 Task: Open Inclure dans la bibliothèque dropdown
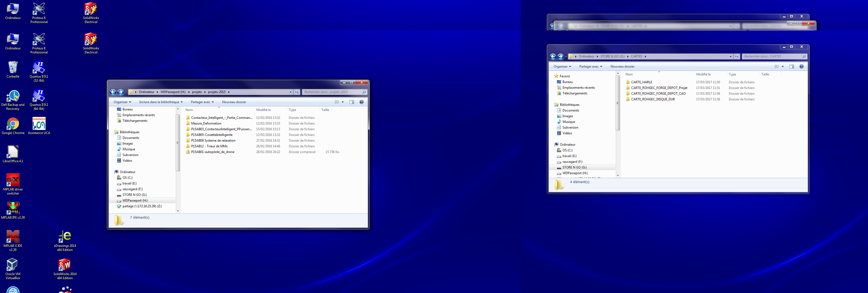point(161,102)
